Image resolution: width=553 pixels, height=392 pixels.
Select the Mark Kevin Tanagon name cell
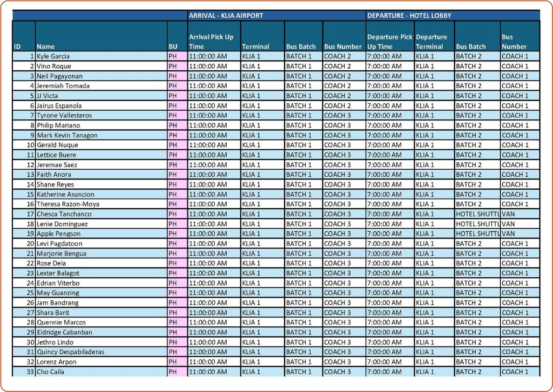coord(101,135)
